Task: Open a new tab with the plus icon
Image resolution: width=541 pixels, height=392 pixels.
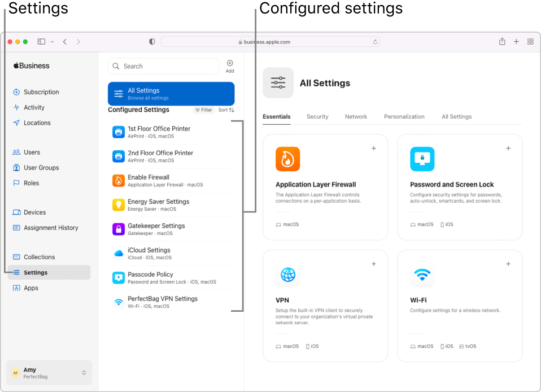Action: click(x=516, y=42)
